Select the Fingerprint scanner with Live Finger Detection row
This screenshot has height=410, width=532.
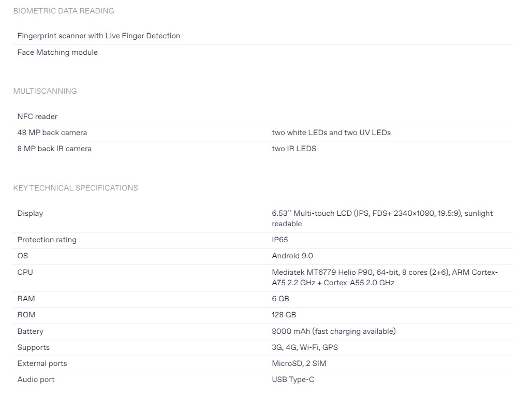click(x=99, y=36)
